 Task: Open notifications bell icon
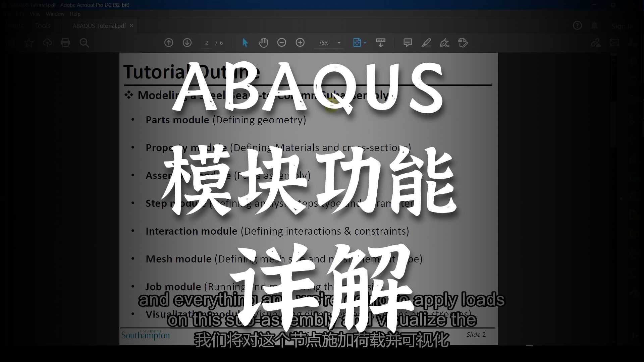pos(594,25)
